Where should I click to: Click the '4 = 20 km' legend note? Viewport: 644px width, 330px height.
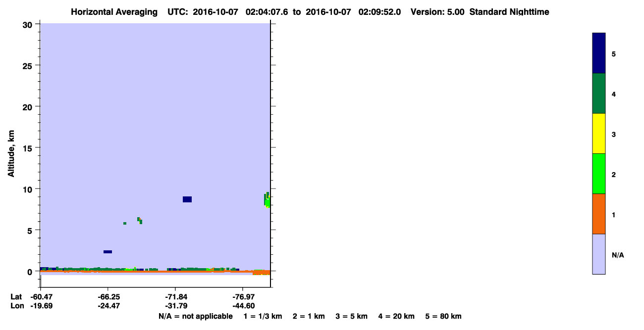point(397,316)
